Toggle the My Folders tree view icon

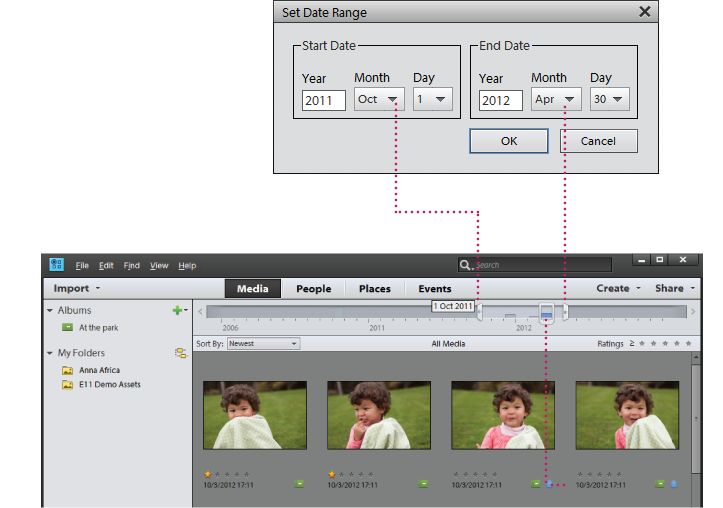click(x=181, y=353)
